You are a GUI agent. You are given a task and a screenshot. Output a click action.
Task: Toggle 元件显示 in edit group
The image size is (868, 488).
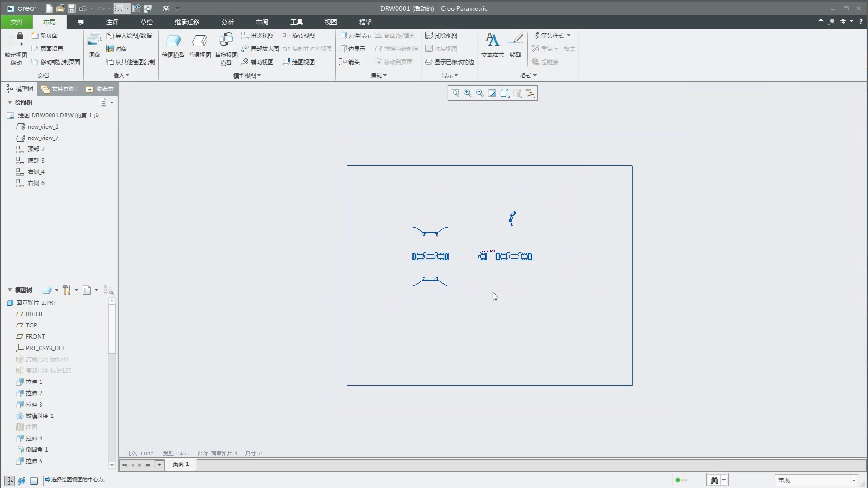[355, 36]
